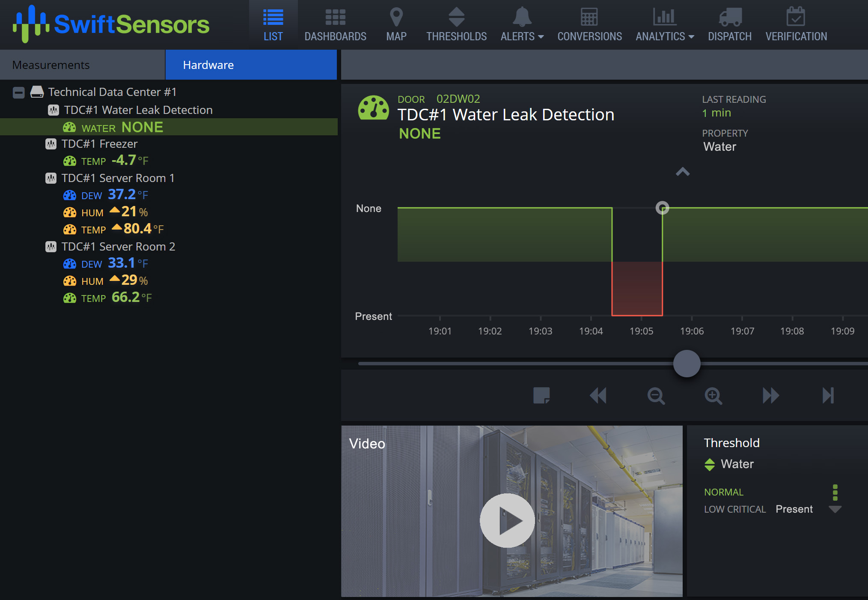
Task: Select Server Room 2 DEW 33.1 °F
Action: coord(106,264)
